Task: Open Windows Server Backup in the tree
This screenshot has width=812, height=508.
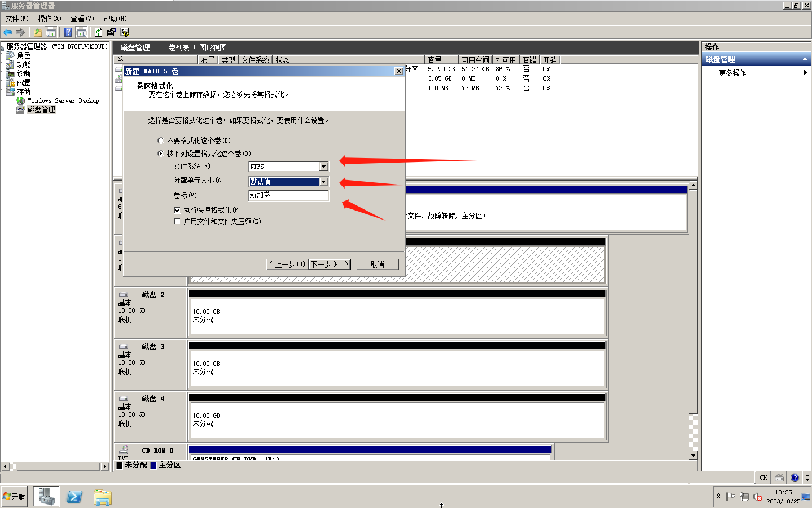Action: tap(63, 100)
